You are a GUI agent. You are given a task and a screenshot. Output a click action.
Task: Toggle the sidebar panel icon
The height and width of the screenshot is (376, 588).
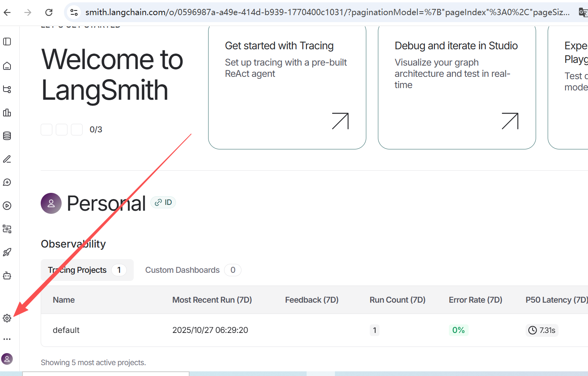tap(7, 42)
